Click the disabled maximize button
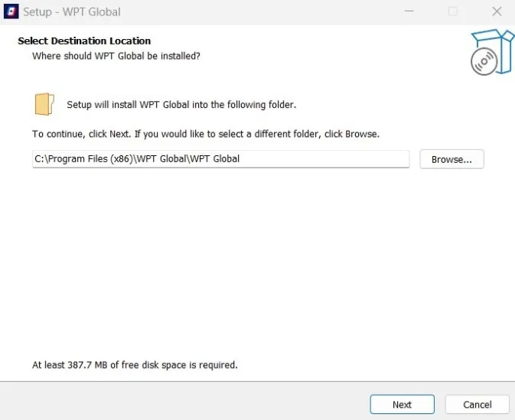 [x=452, y=11]
